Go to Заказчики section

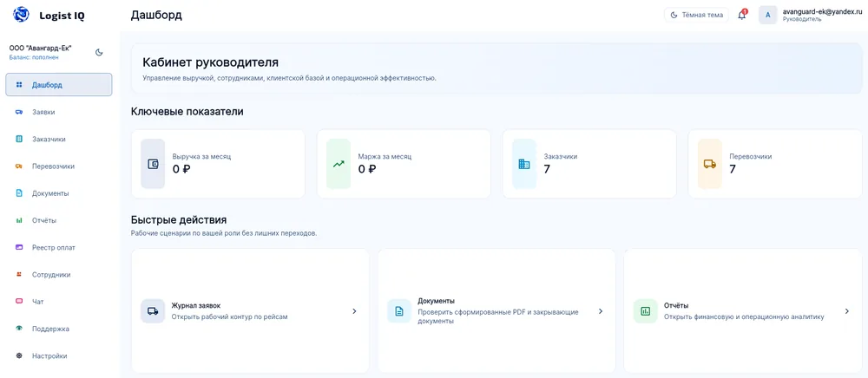[x=59, y=139]
